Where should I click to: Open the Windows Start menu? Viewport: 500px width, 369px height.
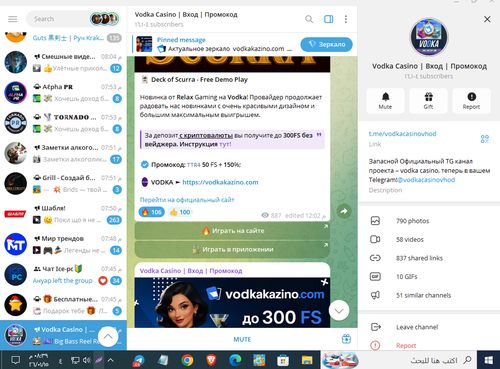click(x=488, y=360)
